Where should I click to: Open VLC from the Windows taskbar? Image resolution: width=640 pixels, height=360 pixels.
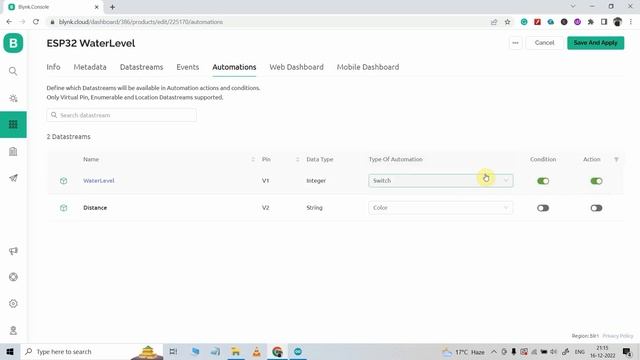tap(256, 351)
